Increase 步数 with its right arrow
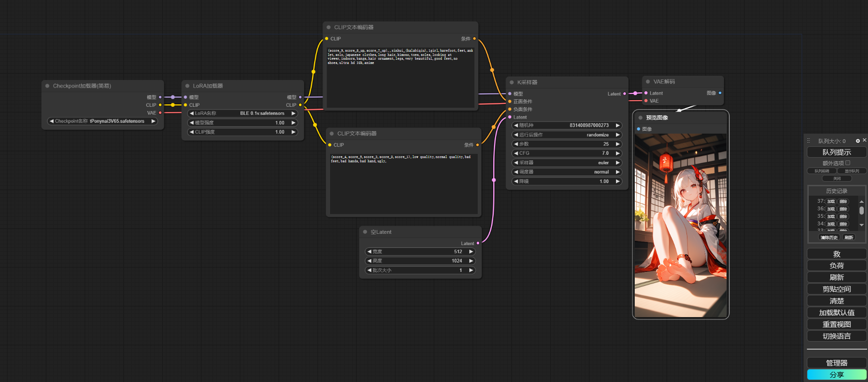The image size is (868, 382). 618,144
